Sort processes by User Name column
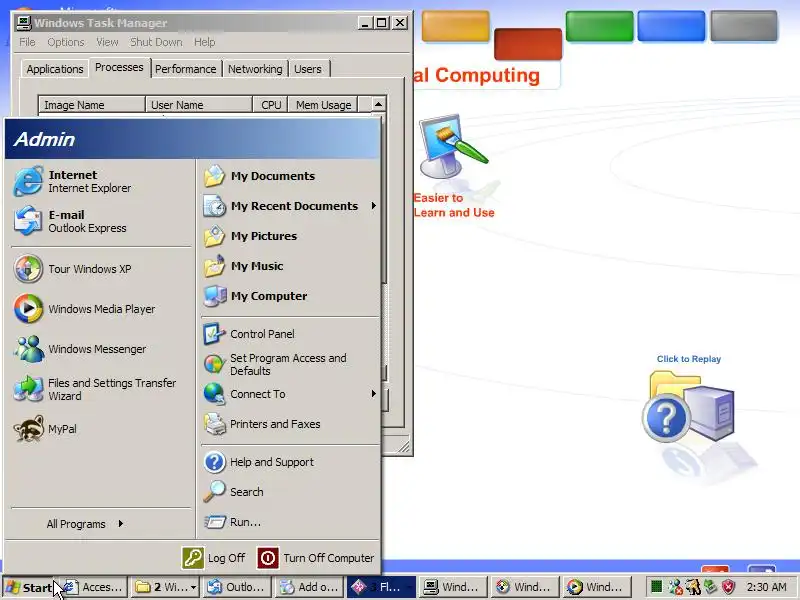 pyautogui.click(x=199, y=105)
